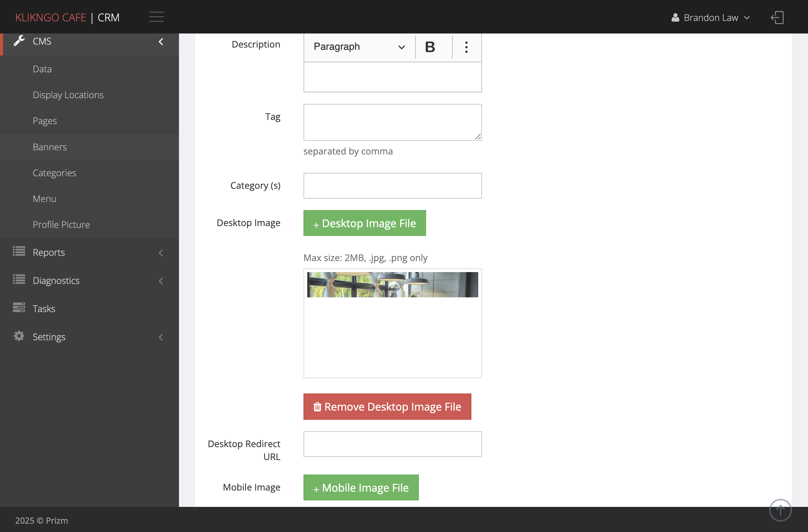This screenshot has width=808, height=532.
Task: Click the Tag text area
Action: tap(393, 122)
